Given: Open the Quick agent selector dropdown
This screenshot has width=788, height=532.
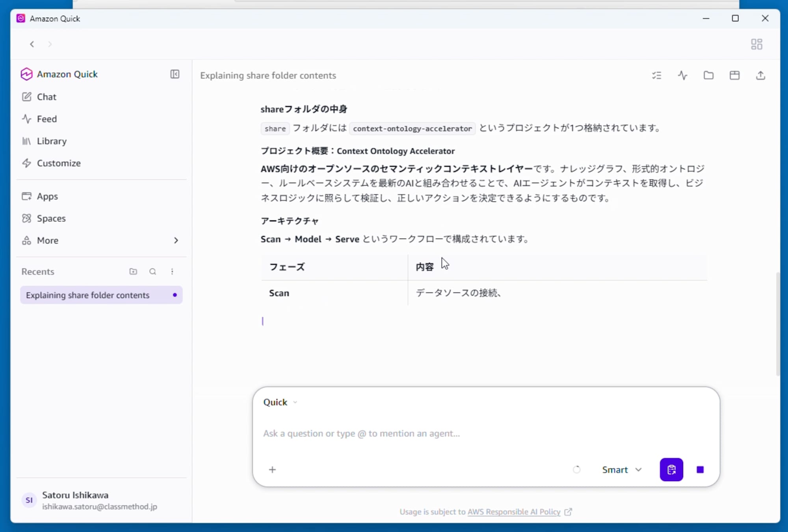Looking at the screenshot, I should click(x=280, y=402).
